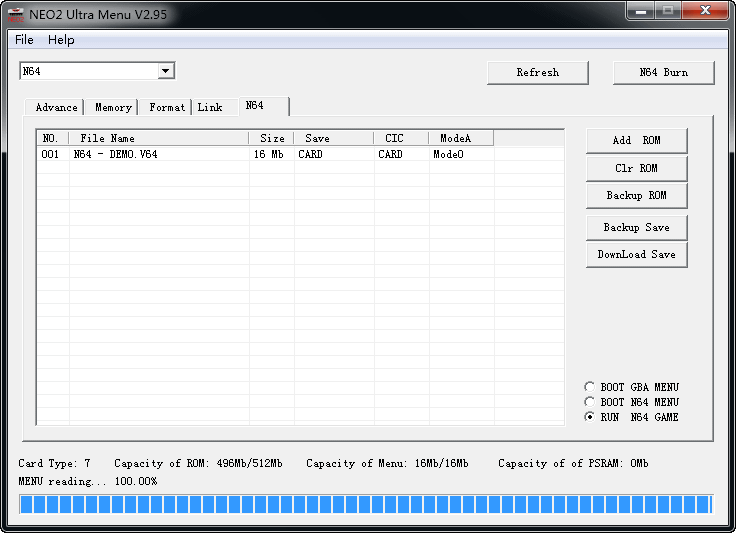This screenshot has width=736, height=533.
Task: Switch to the Advance tab
Action: (56, 107)
